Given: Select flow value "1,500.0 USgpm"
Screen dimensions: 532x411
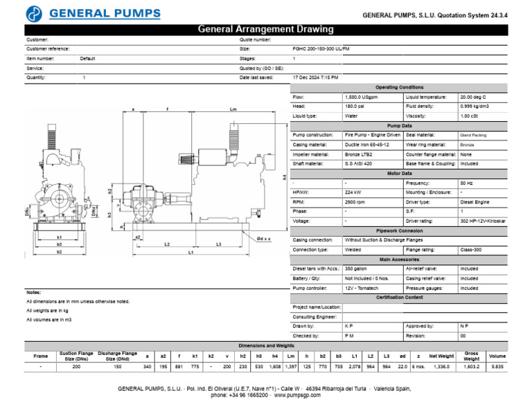Looking at the screenshot, I should (361, 98).
